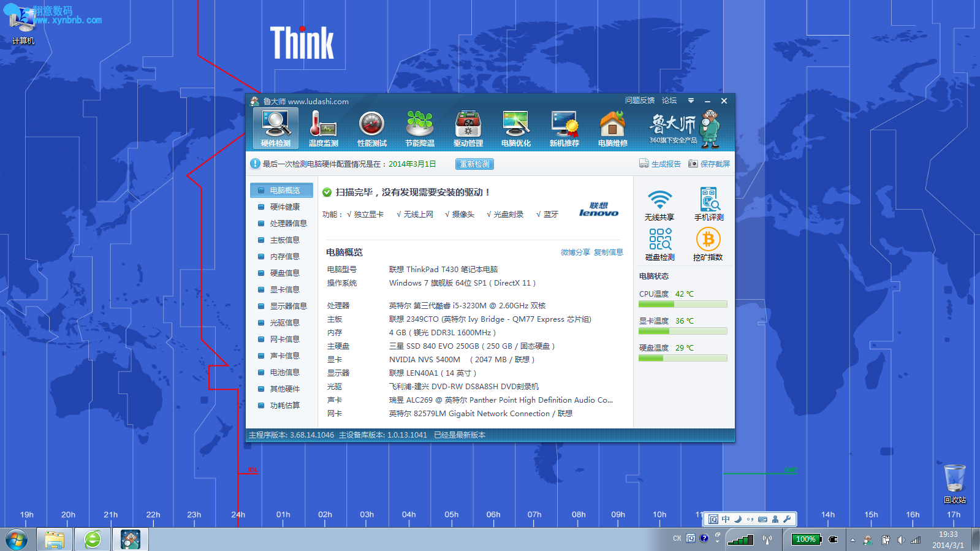Open 性能测试 performance test gauge
The width and height of the screenshot is (980, 551).
tap(371, 129)
